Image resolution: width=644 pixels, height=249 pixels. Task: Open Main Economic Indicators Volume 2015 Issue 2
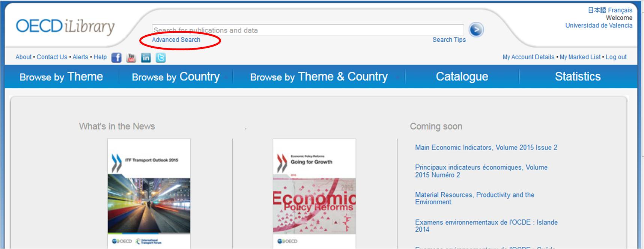(486, 148)
